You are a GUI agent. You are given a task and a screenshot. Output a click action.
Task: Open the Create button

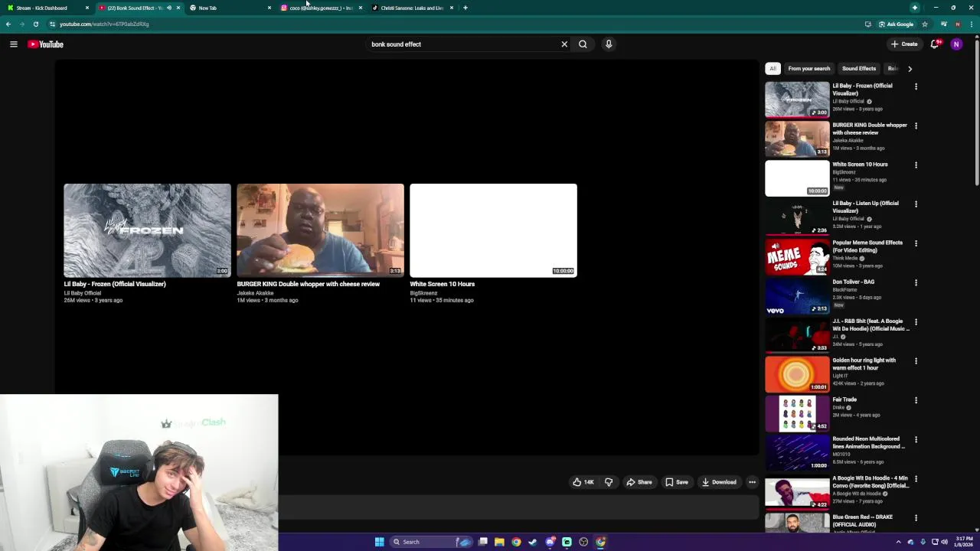[x=904, y=44]
